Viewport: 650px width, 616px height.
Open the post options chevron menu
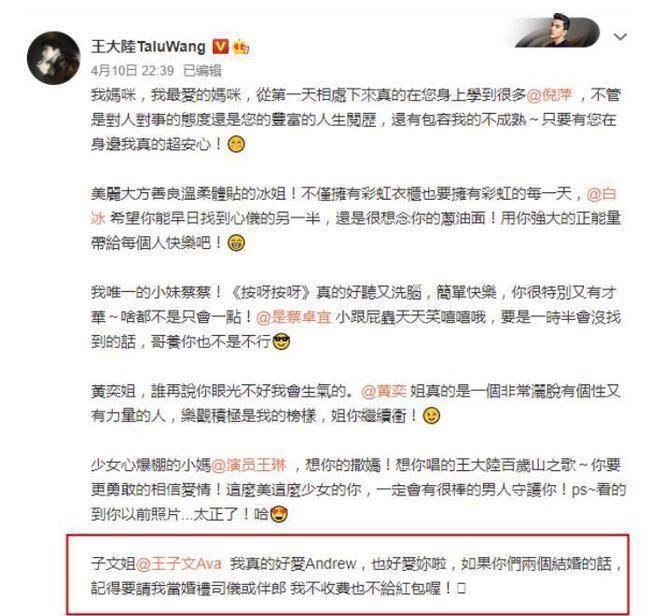point(620,37)
